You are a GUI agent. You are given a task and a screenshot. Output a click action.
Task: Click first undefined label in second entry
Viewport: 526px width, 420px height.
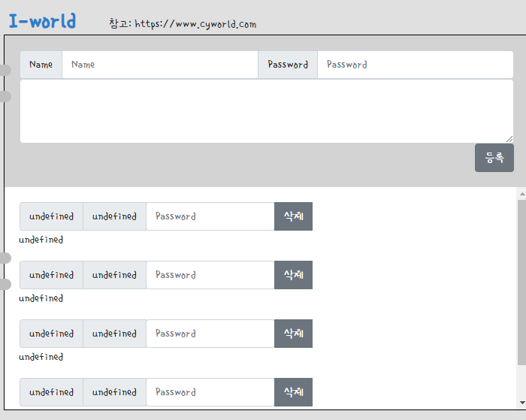pos(51,275)
